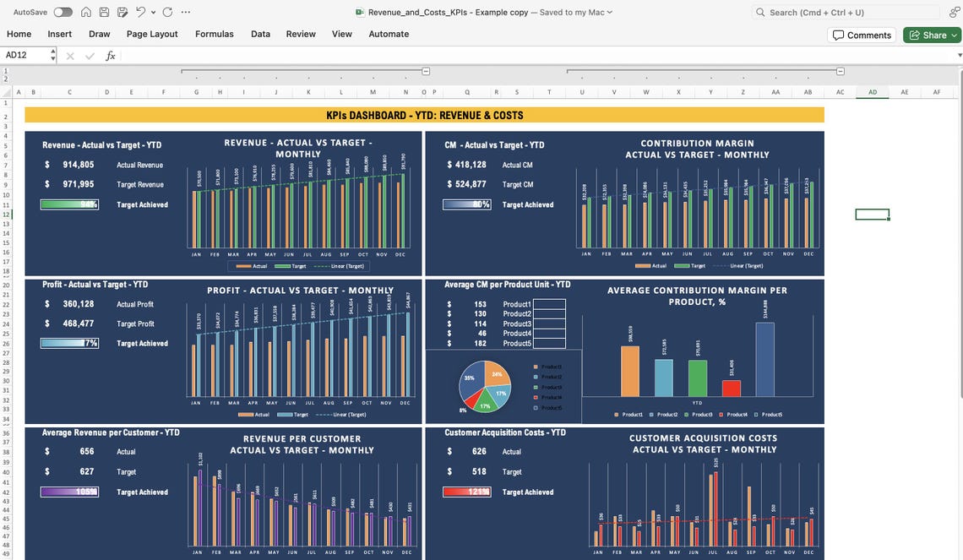The height and width of the screenshot is (560, 963).
Task: Open the Data ribbon tab
Action: (259, 34)
